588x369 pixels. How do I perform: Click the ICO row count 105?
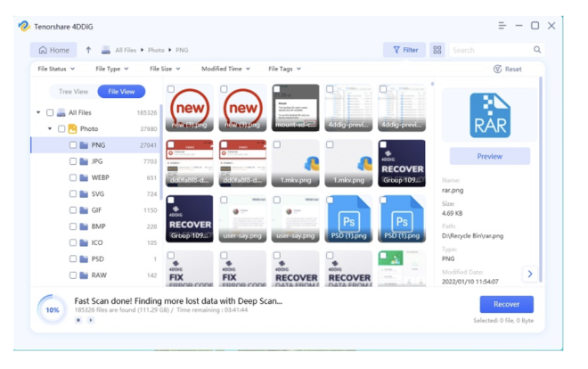[x=151, y=242]
